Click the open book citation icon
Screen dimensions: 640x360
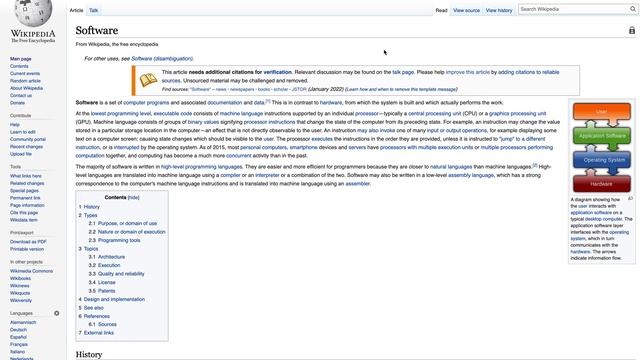148,80
